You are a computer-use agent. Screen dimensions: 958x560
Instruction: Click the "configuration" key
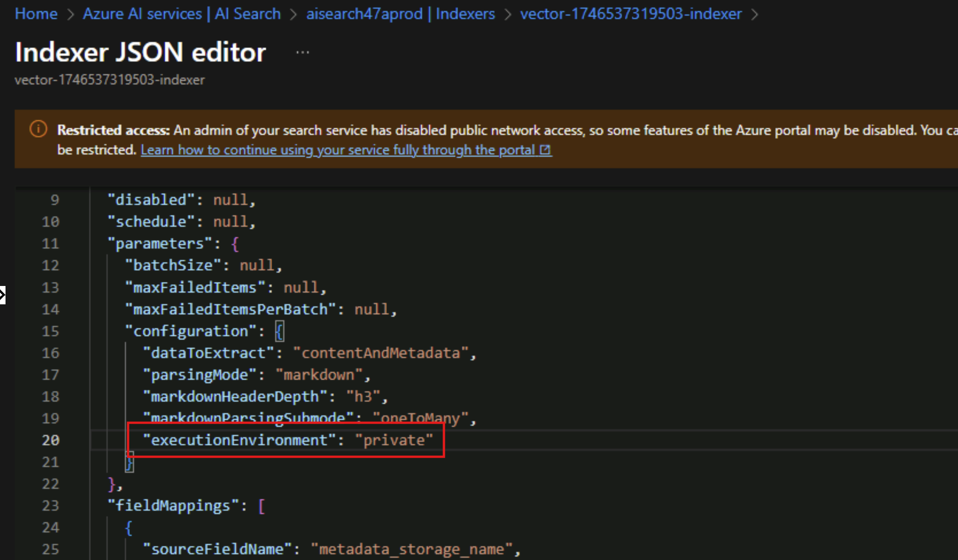(190, 331)
